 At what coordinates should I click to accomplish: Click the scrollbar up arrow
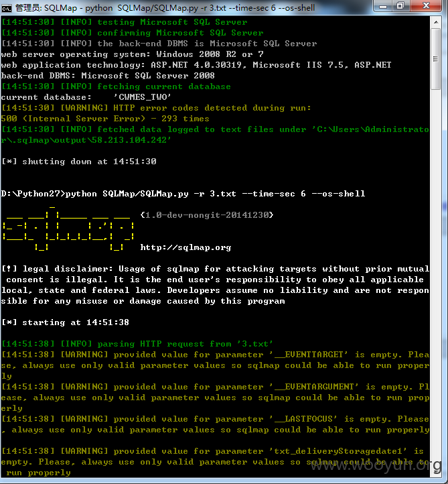click(x=436, y=22)
